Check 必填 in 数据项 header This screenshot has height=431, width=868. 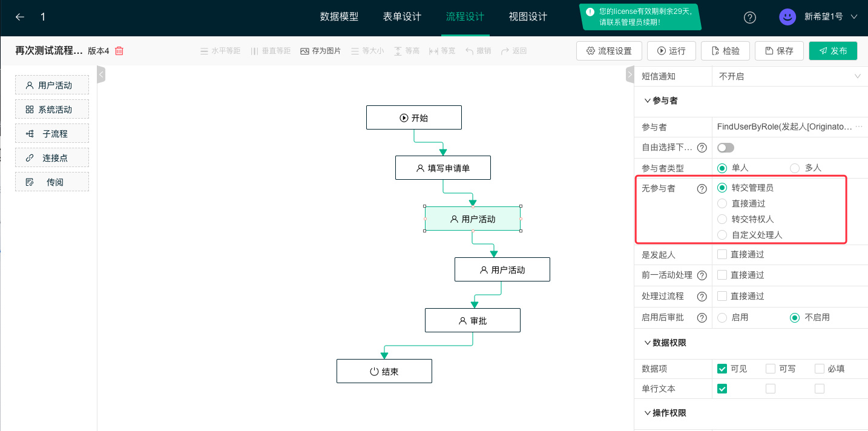(x=820, y=369)
